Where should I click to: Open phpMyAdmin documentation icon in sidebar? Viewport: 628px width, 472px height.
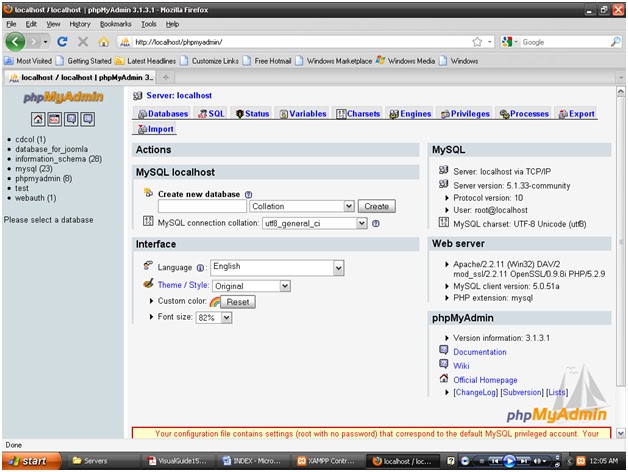(71, 119)
